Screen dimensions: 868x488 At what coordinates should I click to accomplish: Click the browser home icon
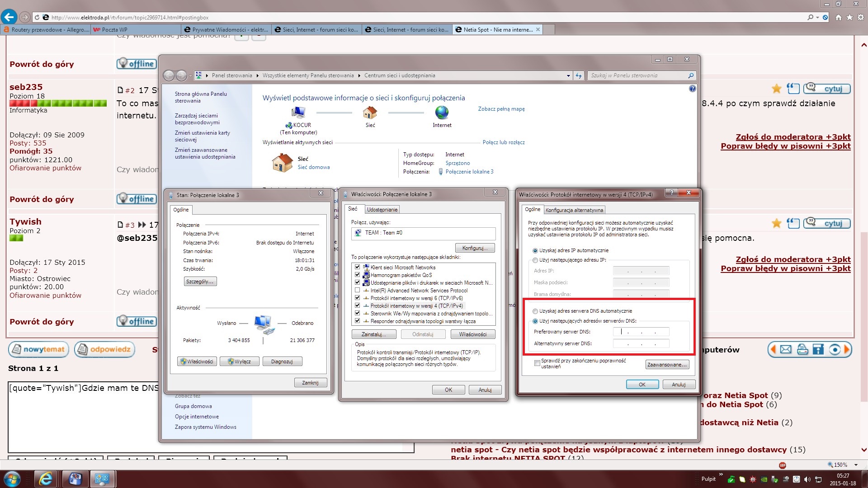(838, 17)
